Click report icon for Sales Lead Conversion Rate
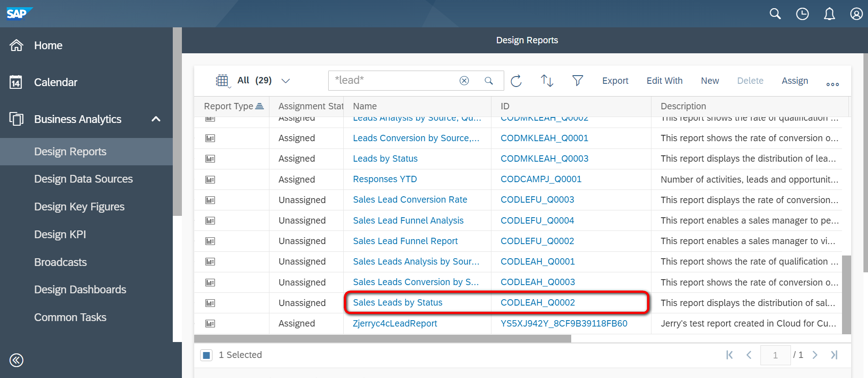Screen dimensions: 868x378 210,200
